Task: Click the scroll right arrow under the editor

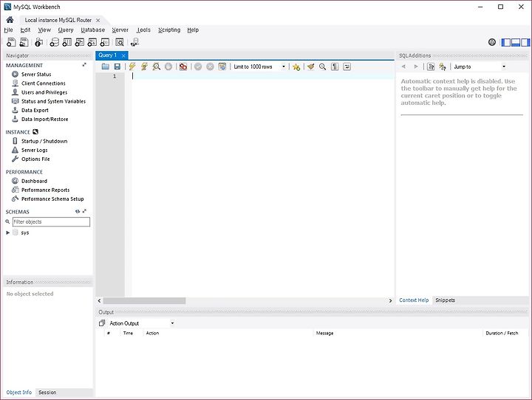Action: tap(390, 300)
